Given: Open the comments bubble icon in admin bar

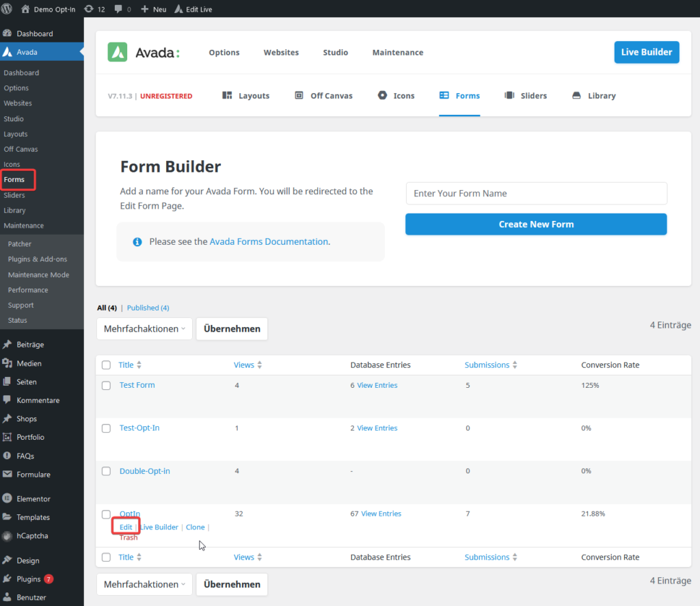Looking at the screenshot, I should [118, 9].
